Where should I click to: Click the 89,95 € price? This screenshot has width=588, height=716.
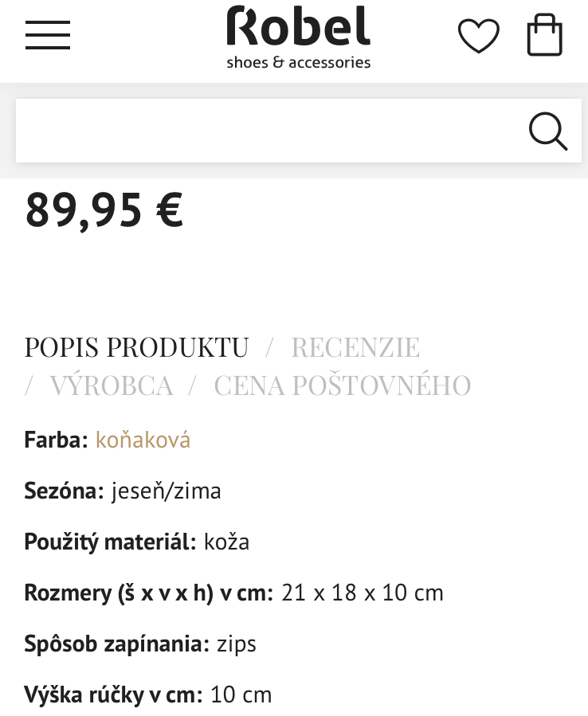[x=104, y=209]
